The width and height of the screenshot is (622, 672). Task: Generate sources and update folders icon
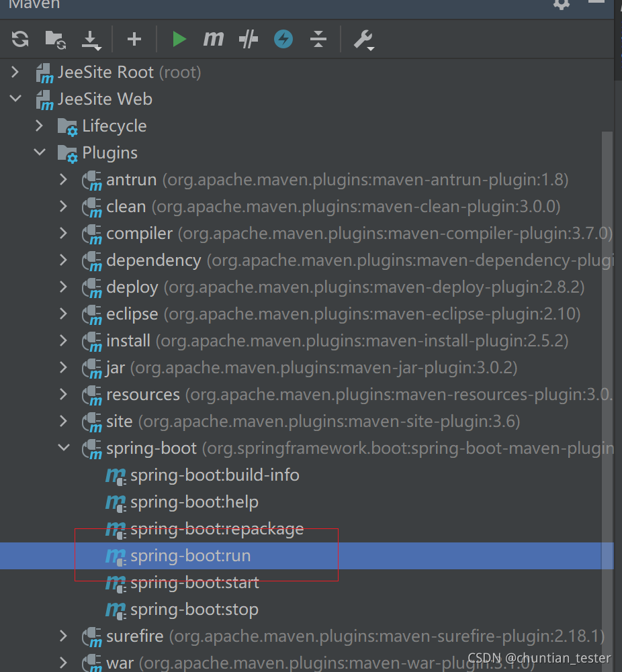tap(55, 40)
